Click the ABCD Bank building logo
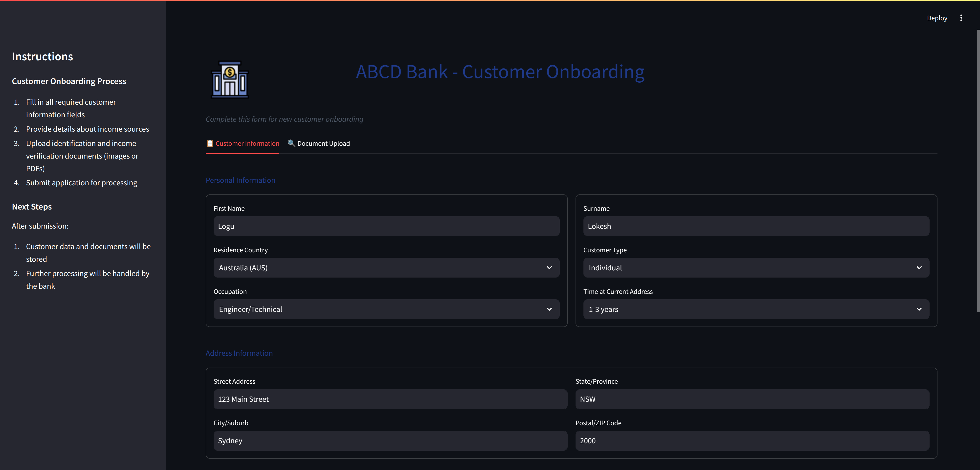Screen dimensions: 980x470 coord(230,80)
